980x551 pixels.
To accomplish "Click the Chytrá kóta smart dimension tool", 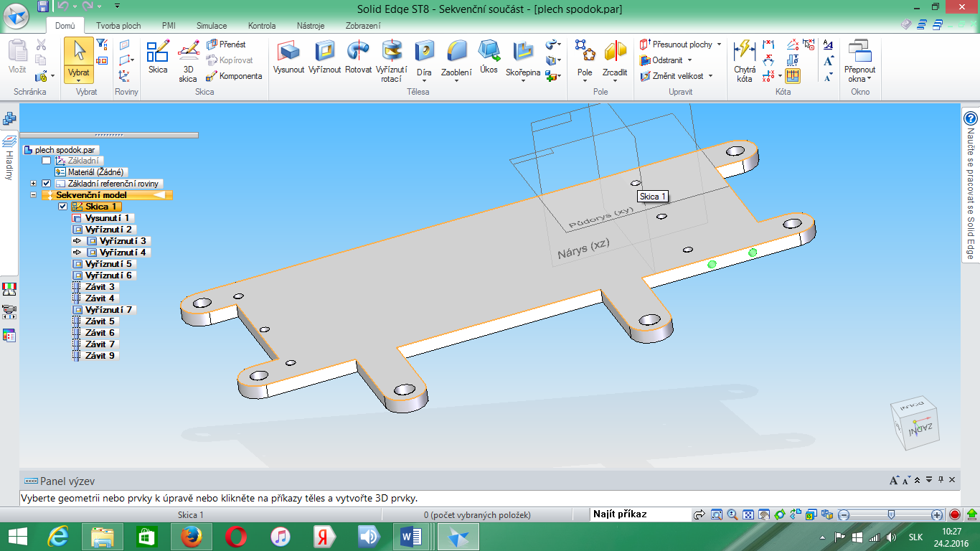I will click(x=745, y=61).
